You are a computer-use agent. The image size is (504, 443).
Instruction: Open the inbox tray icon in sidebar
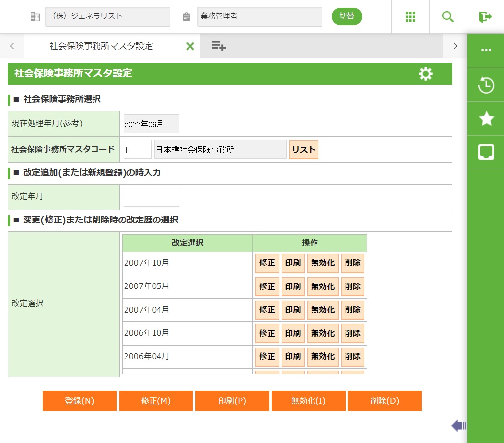click(x=486, y=152)
